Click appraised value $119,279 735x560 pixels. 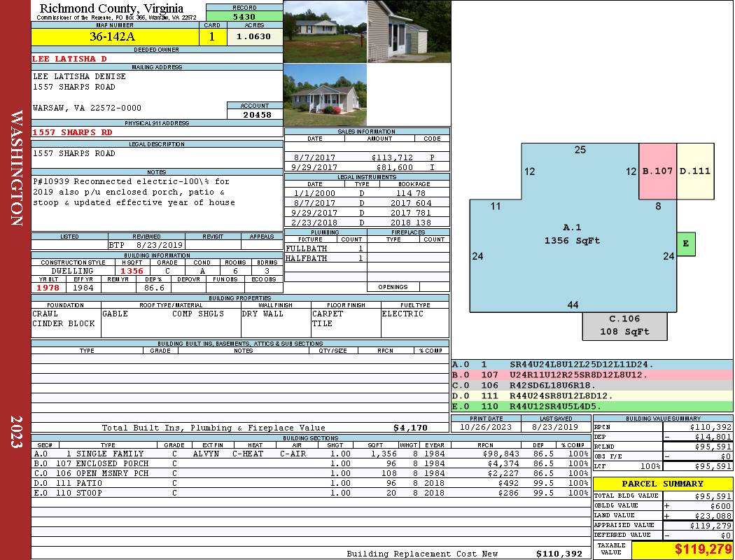point(710,525)
